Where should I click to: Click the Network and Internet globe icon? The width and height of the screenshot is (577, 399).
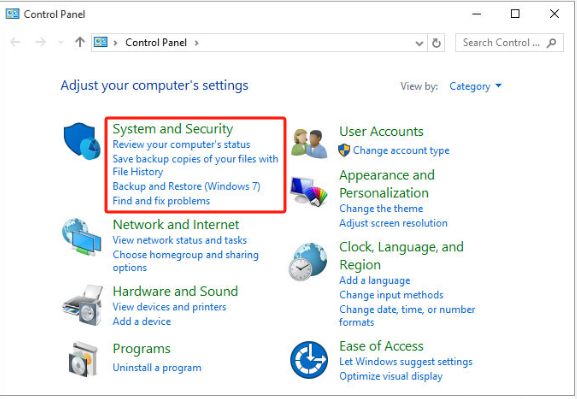[x=81, y=237]
